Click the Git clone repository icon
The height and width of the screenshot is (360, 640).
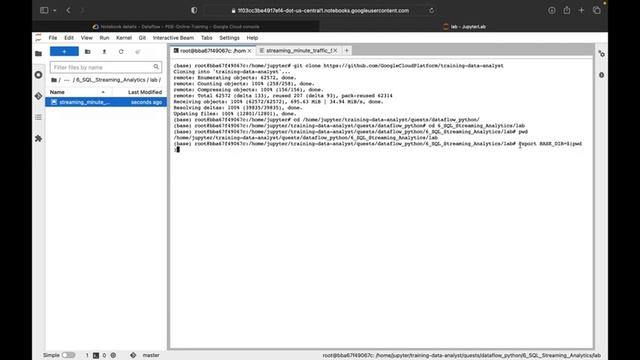(x=138, y=52)
